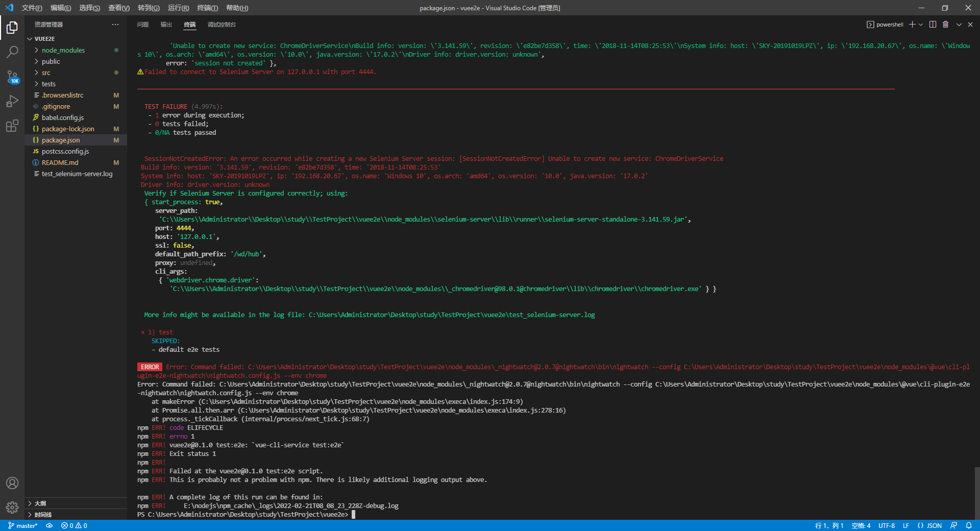Open the 终端(T) menu

(208, 8)
